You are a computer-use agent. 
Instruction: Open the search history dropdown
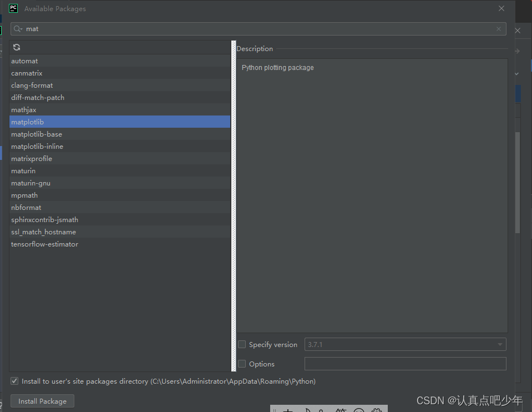tap(22, 28)
